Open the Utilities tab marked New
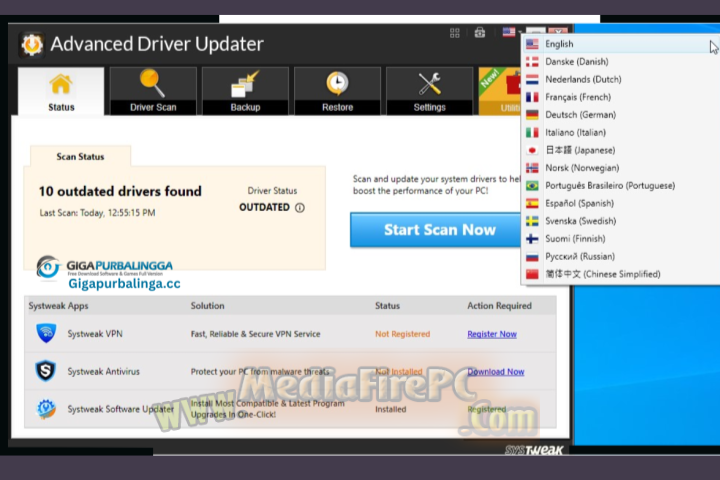The width and height of the screenshot is (720, 480). click(500, 91)
